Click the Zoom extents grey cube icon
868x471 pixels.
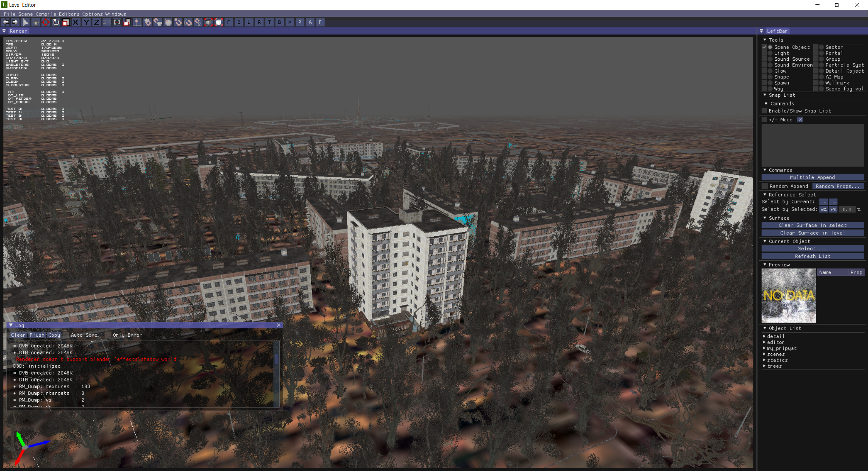point(209,22)
